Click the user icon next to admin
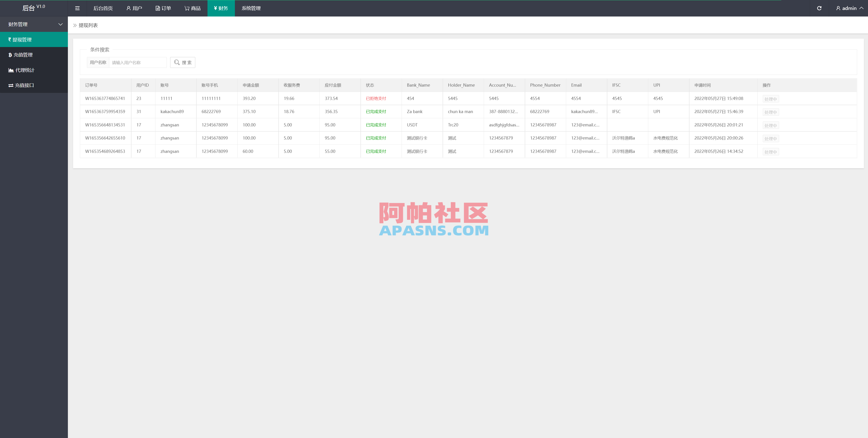 (838, 8)
